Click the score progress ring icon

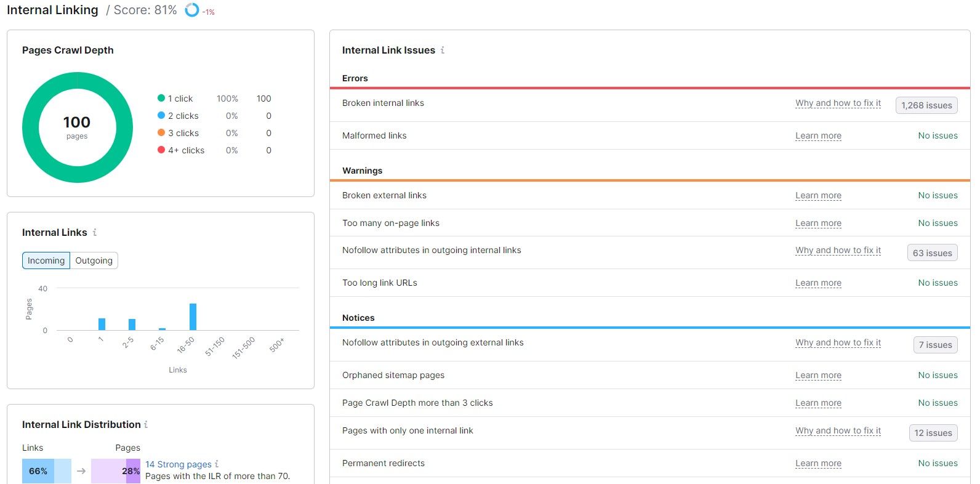(192, 10)
